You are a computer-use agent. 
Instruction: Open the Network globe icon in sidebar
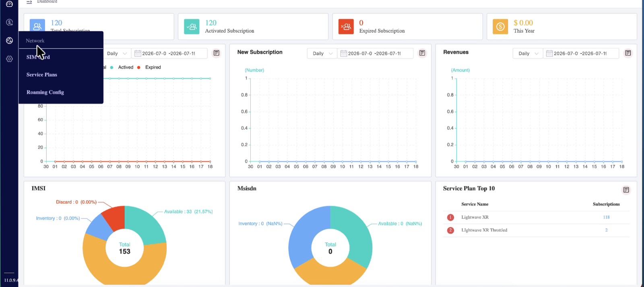coord(9,41)
